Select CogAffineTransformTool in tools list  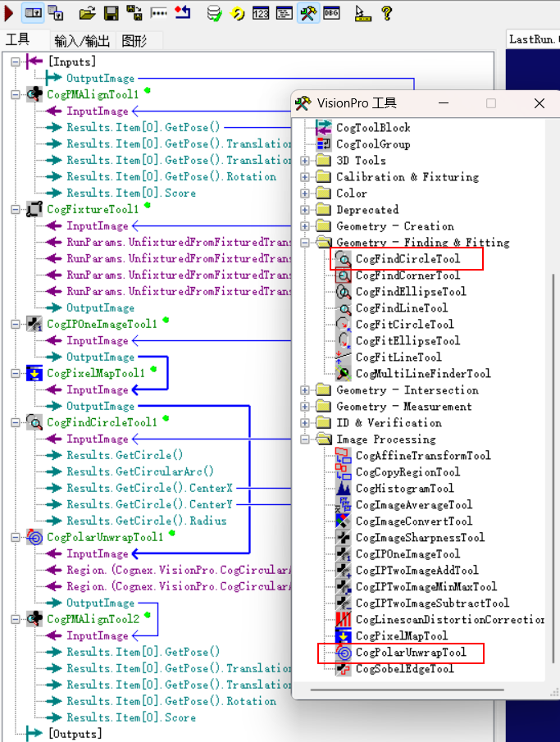(x=423, y=455)
